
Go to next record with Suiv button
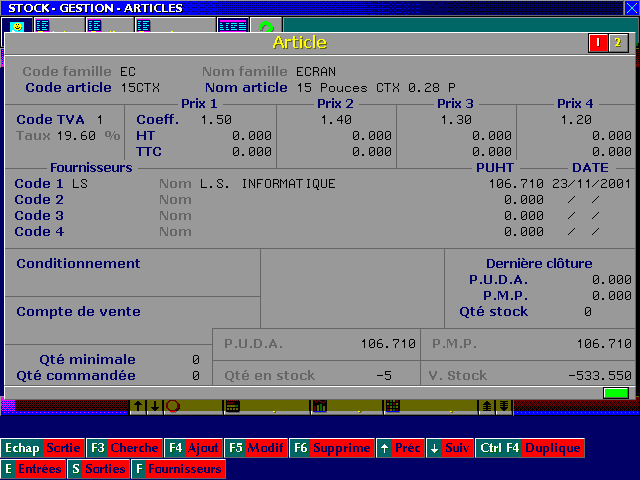(x=451, y=448)
